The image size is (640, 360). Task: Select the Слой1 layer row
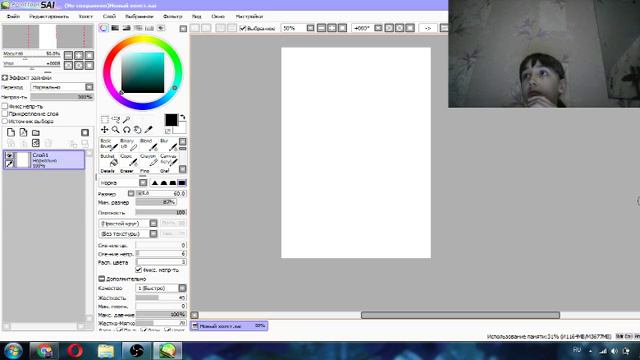[x=44, y=160]
